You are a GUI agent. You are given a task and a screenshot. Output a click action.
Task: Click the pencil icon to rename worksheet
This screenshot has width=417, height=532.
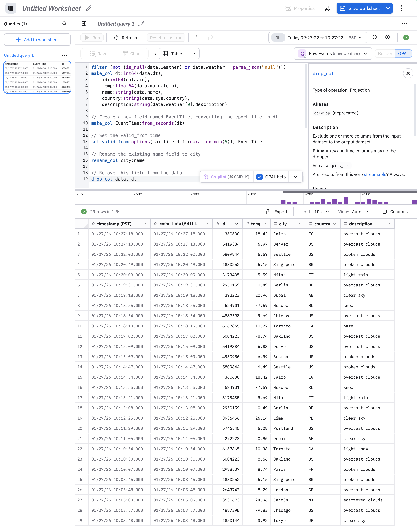click(89, 8)
